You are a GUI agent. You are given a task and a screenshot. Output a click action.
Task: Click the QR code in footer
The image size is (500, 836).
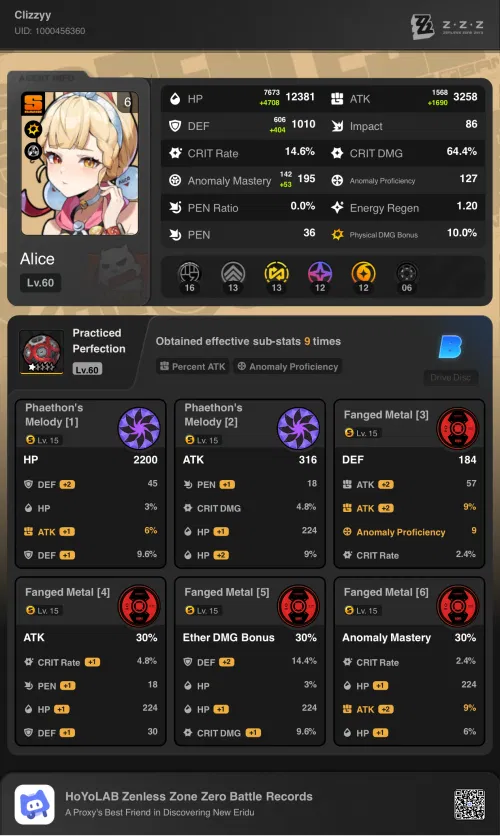click(x=469, y=804)
